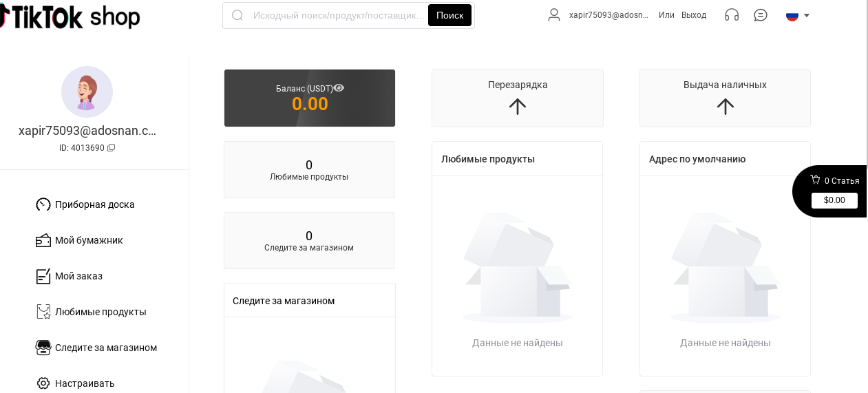Open the language flag dropdown
The height and width of the screenshot is (393, 868).
[x=798, y=15]
